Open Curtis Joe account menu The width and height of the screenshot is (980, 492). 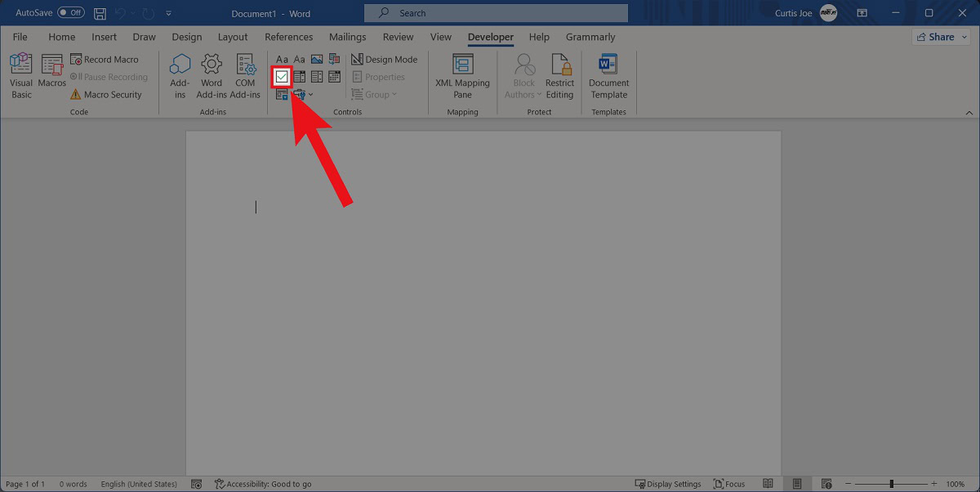pyautogui.click(x=806, y=13)
